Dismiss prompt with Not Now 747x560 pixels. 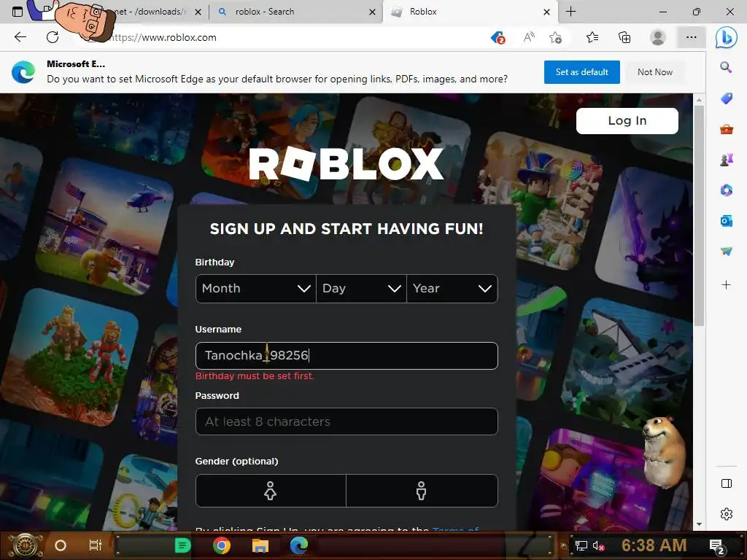(655, 72)
